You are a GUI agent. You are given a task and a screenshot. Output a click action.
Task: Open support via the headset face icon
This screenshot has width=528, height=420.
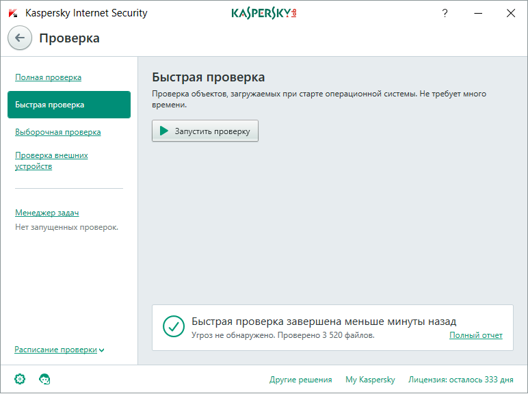[x=45, y=379]
